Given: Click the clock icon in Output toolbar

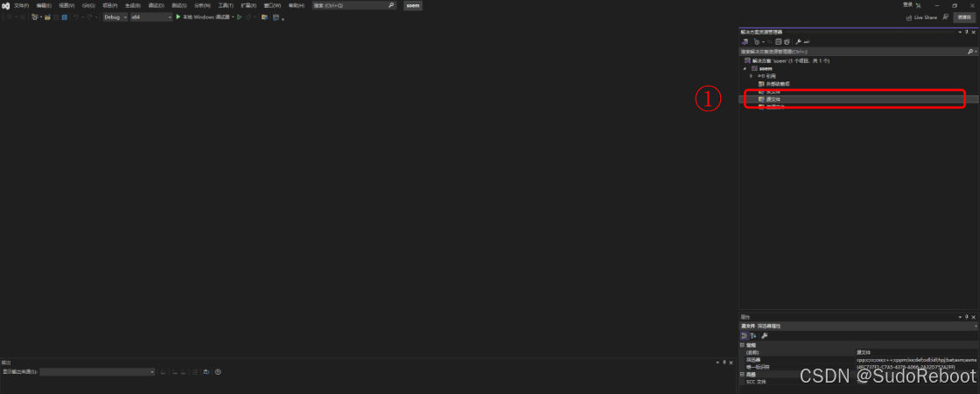Looking at the screenshot, I should pyautogui.click(x=218, y=372).
